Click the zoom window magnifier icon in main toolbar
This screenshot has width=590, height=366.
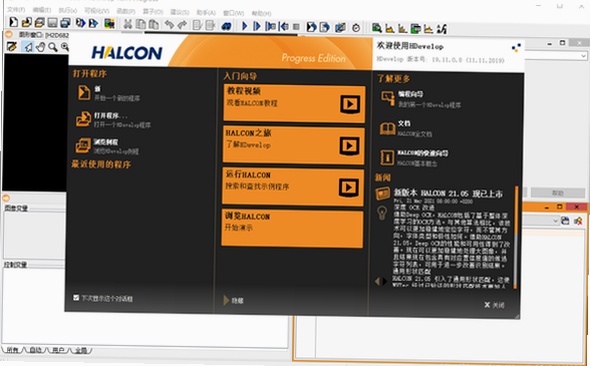point(377,28)
